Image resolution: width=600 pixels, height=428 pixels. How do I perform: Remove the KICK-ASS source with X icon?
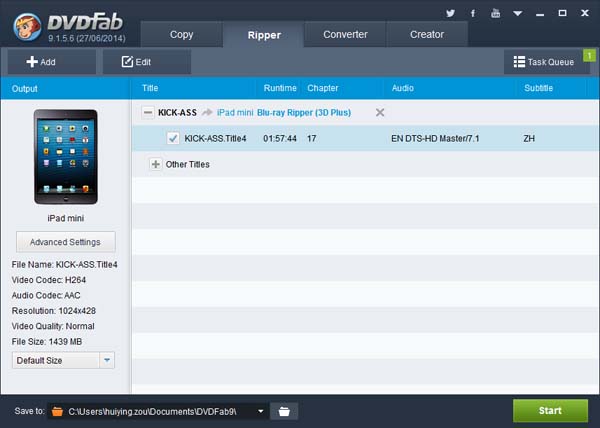pyautogui.click(x=380, y=112)
